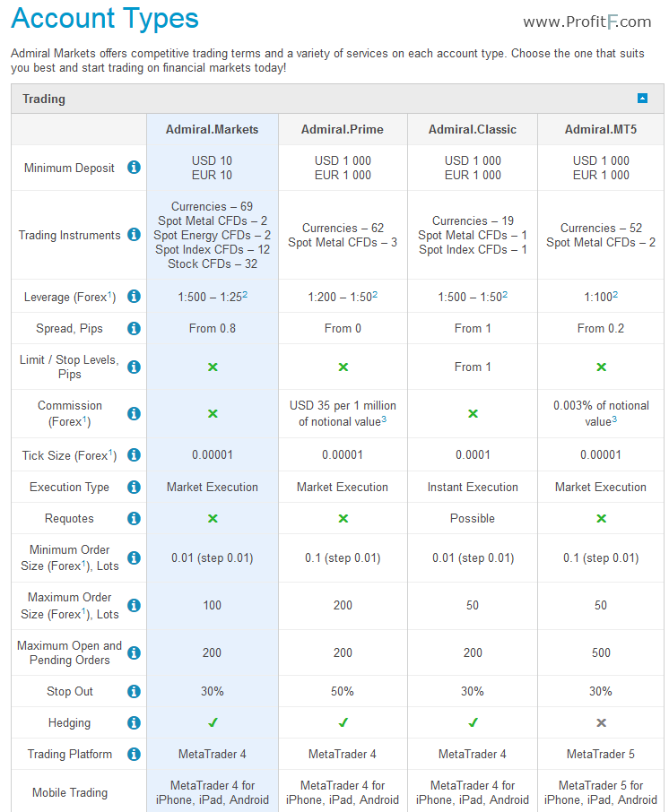
Task: Collapse the Trading section with blue arrow
Action: pyautogui.click(x=642, y=99)
